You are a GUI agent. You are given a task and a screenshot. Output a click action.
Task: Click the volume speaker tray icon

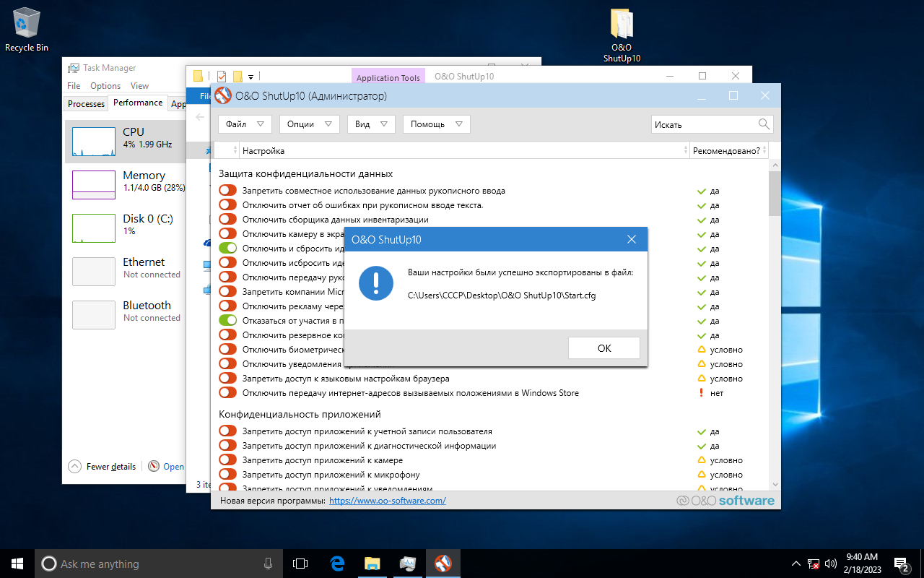pos(830,564)
